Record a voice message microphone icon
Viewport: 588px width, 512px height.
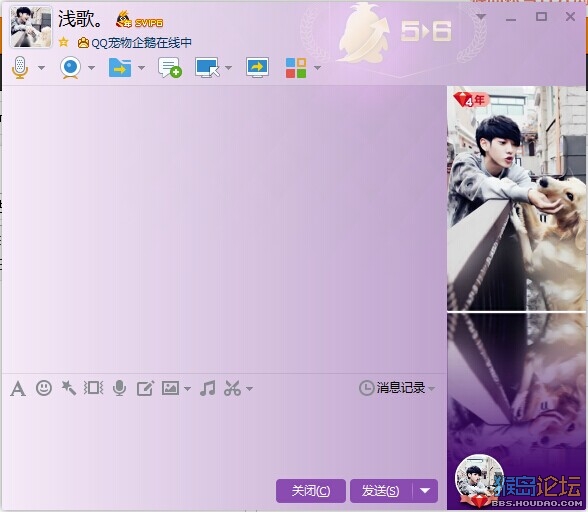[x=119, y=388]
